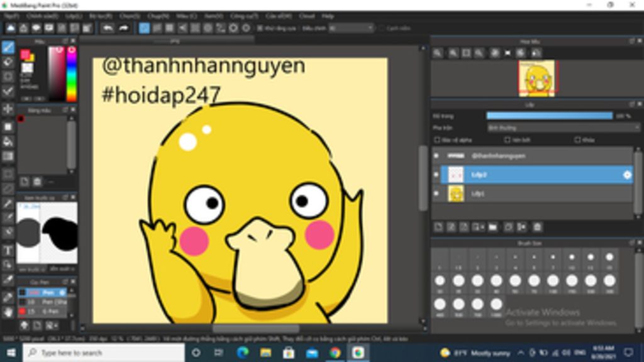Open Microsoft Edge from taskbar

pyautogui.click(x=243, y=353)
